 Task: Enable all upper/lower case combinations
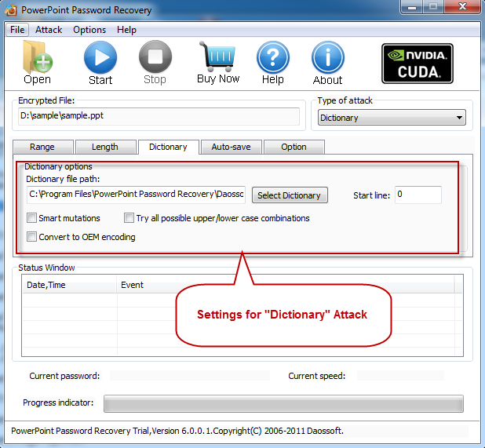pos(129,218)
